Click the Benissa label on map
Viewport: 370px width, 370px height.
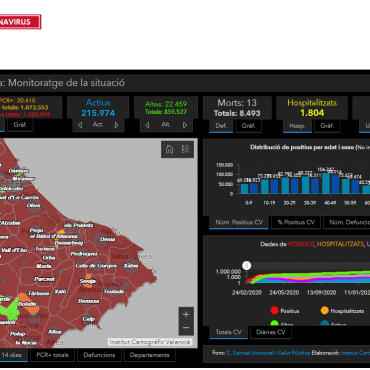click(x=89, y=301)
